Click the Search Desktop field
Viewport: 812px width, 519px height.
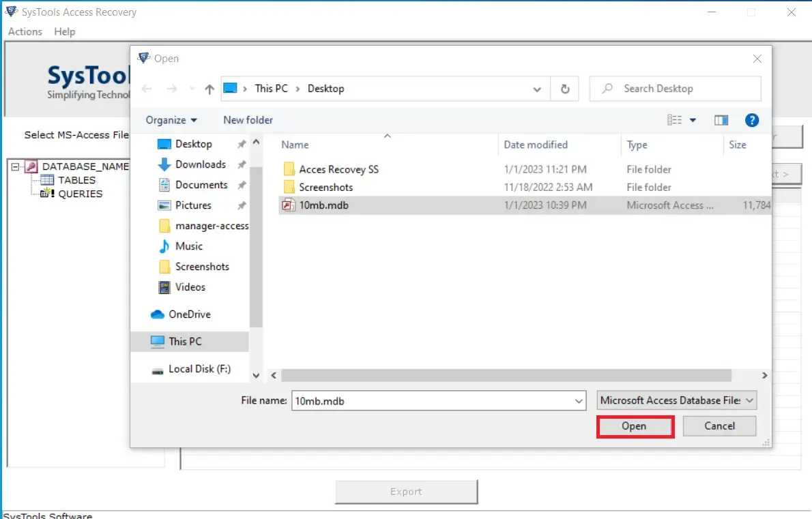(676, 89)
